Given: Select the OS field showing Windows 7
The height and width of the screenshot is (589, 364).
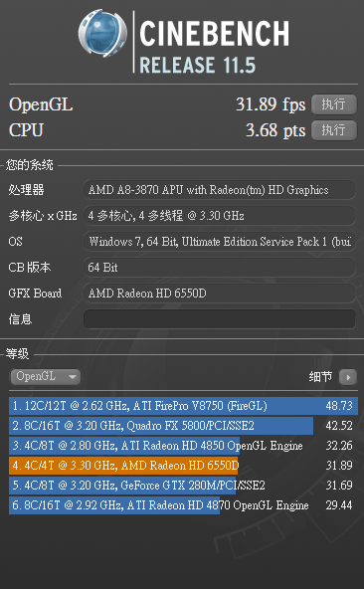Looking at the screenshot, I should [220, 241].
